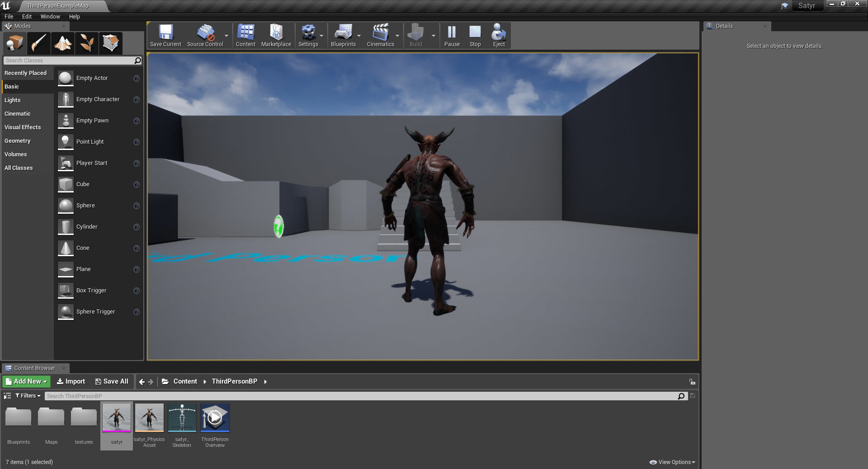Open Source Control from toolbar
Image resolution: width=868 pixels, height=469 pixels.
(205, 35)
